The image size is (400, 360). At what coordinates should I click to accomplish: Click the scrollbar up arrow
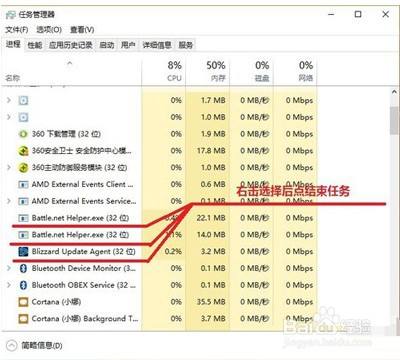pos(395,92)
